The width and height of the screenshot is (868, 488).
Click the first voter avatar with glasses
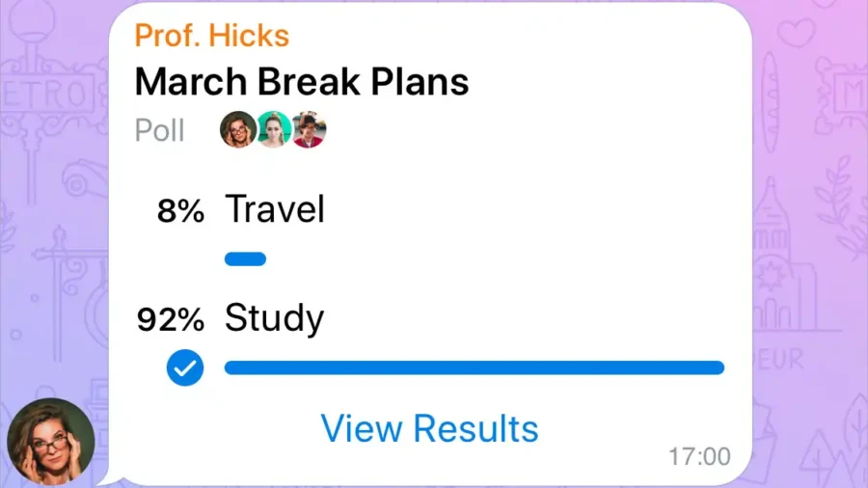[238, 129]
